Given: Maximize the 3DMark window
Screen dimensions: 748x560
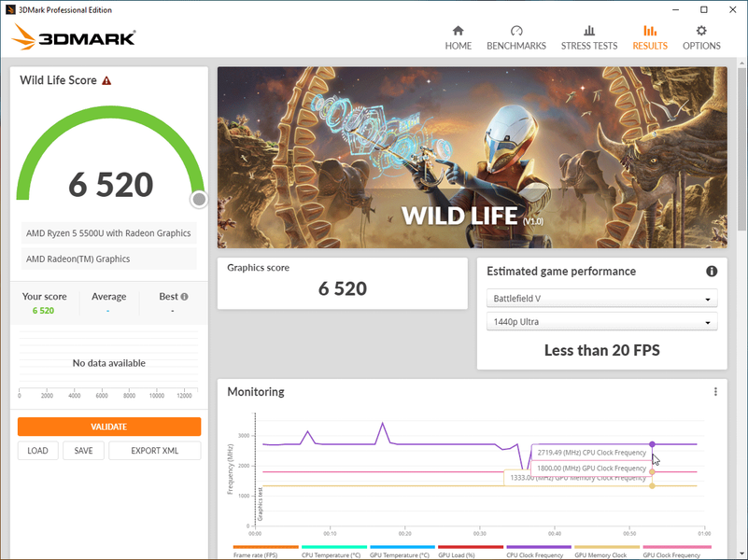Looking at the screenshot, I should click(x=703, y=9).
